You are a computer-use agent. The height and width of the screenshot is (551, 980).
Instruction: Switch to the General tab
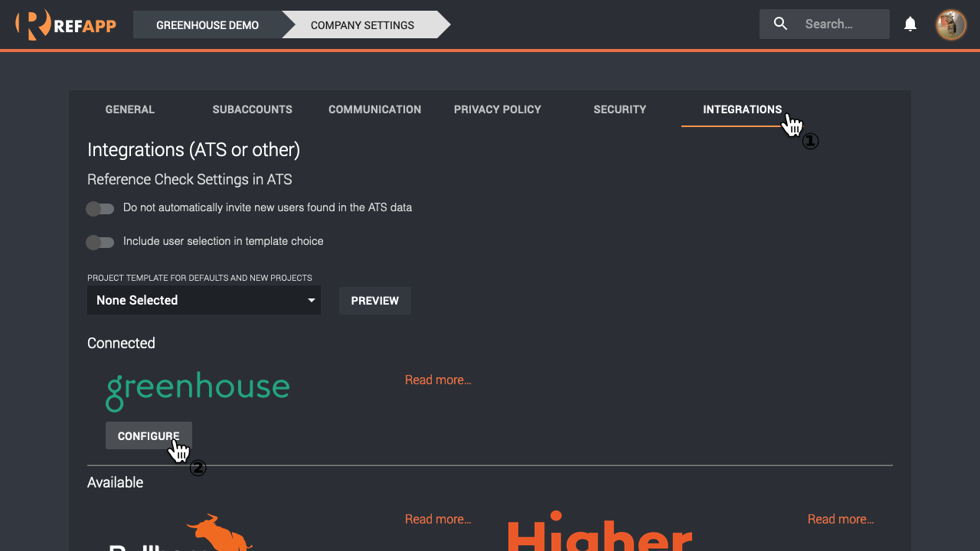coord(130,109)
